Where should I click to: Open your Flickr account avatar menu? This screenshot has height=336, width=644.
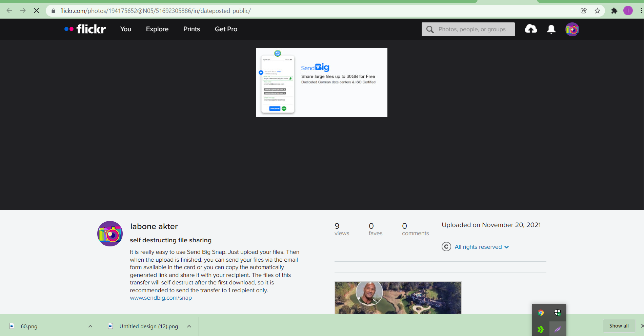pos(572,29)
